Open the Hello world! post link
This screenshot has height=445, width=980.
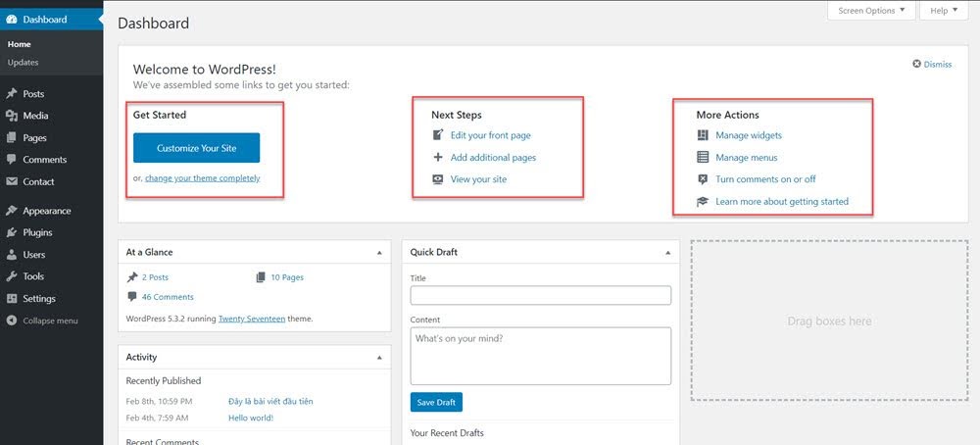[251, 418]
